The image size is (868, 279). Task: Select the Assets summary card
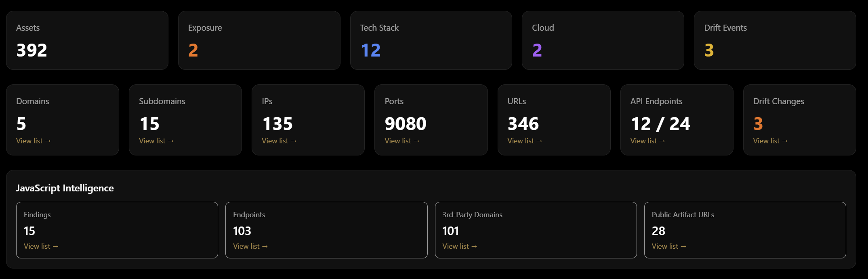tap(87, 40)
